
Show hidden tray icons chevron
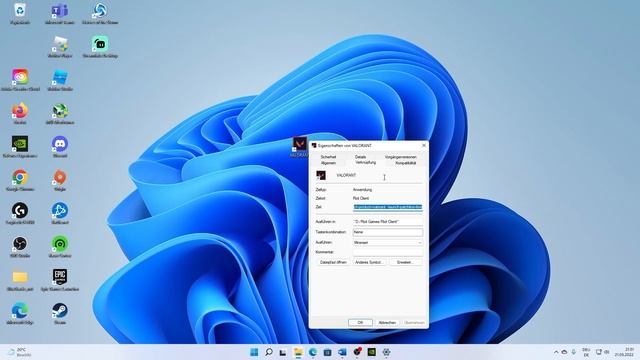point(556,352)
